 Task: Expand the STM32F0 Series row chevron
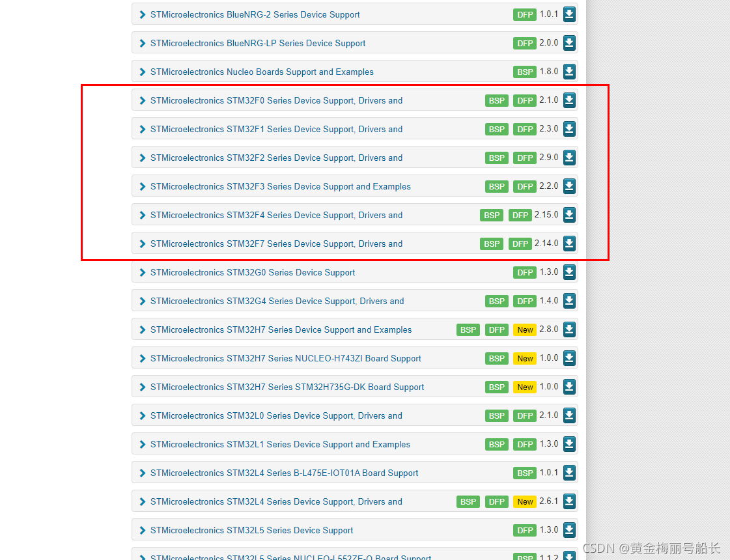pyautogui.click(x=143, y=100)
